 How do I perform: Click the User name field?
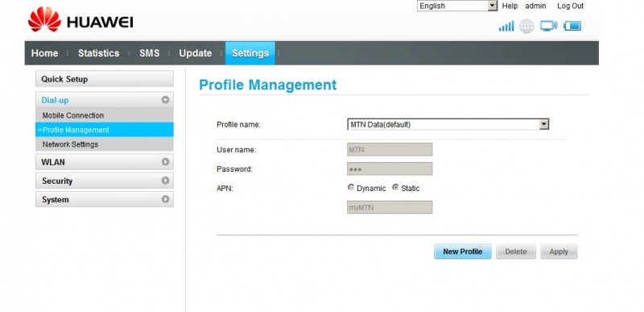coord(390,150)
